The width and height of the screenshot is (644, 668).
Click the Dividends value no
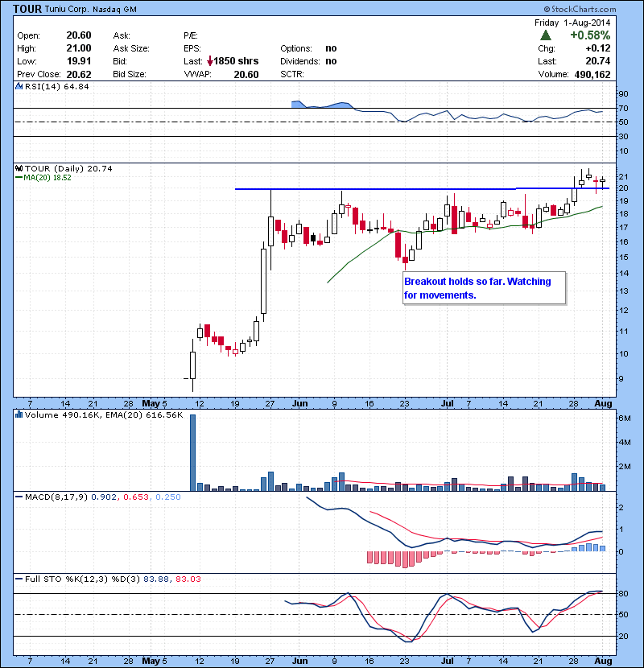331,61
